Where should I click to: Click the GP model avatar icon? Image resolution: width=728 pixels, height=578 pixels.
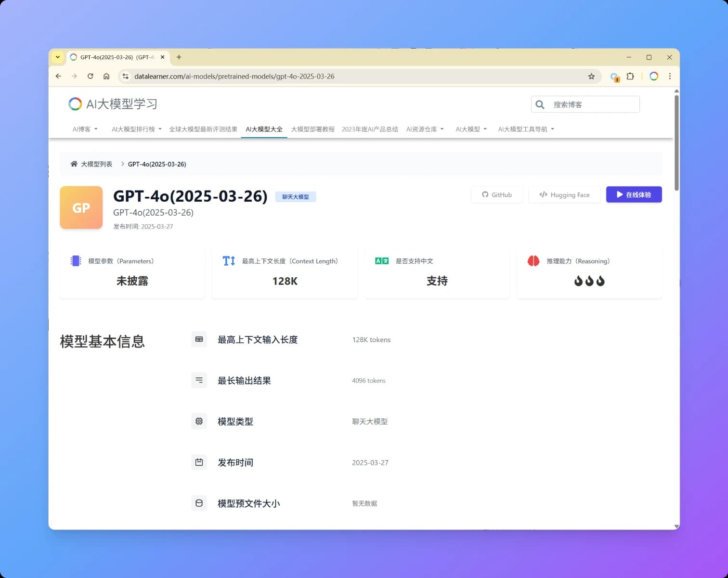(81, 207)
